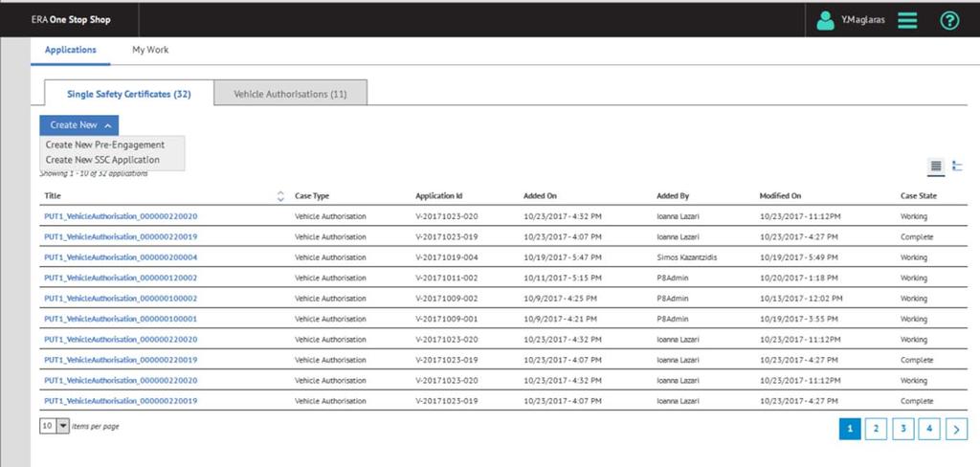Viewport: 980px width, 467px height.
Task: Click P8Admin in V-20171011-002 row
Action: [673, 278]
